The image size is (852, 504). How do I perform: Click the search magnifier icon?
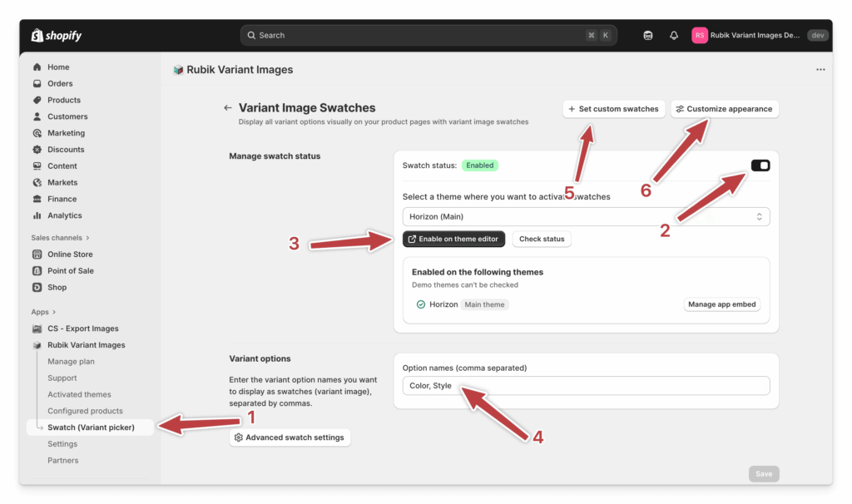pyautogui.click(x=251, y=35)
